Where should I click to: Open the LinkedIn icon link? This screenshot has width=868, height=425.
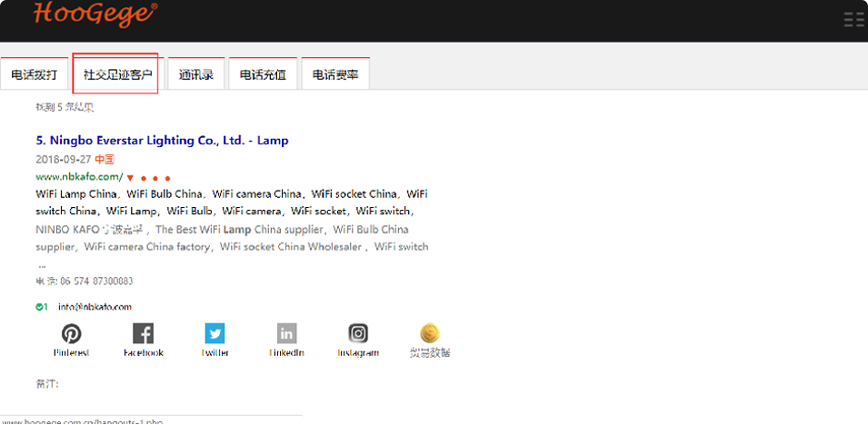[286, 333]
